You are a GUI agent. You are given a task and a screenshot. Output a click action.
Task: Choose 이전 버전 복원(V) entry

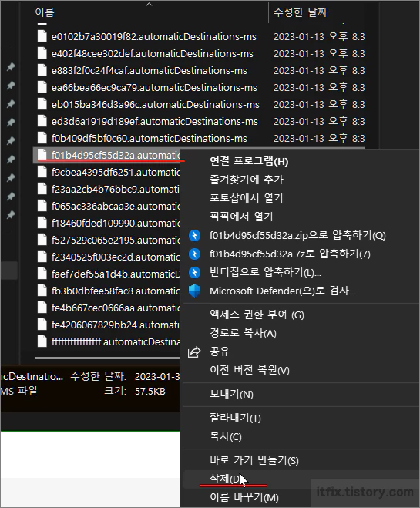pos(250,370)
